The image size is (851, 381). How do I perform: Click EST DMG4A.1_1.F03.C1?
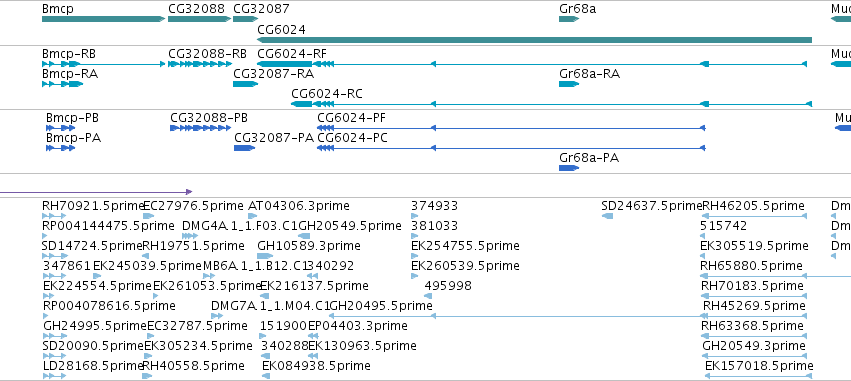click(x=240, y=226)
